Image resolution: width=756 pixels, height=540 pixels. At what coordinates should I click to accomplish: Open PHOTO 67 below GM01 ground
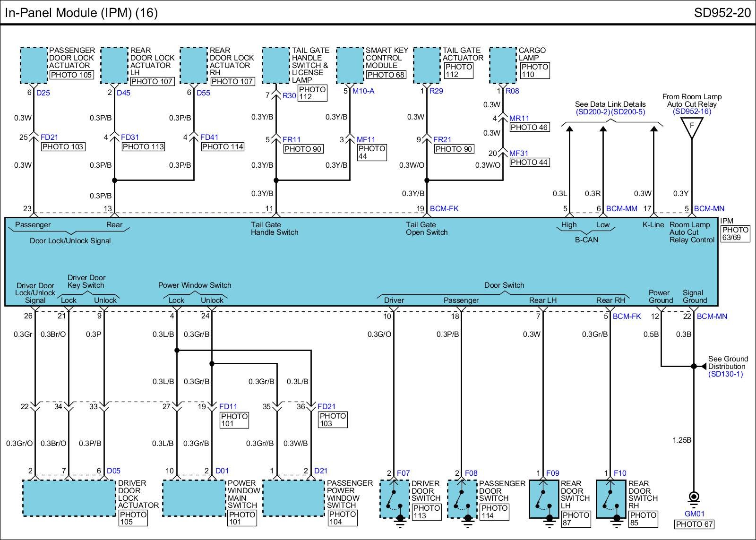[694, 524]
